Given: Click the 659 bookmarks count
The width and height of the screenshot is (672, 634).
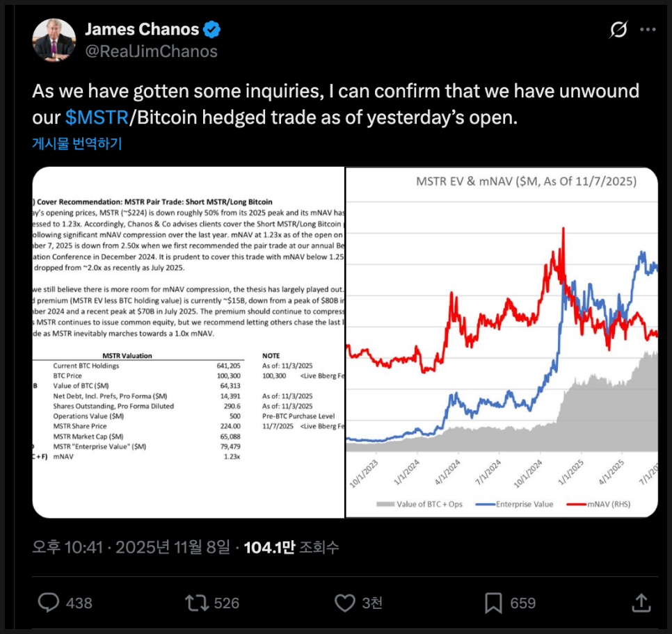Looking at the screenshot, I should (522, 603).
